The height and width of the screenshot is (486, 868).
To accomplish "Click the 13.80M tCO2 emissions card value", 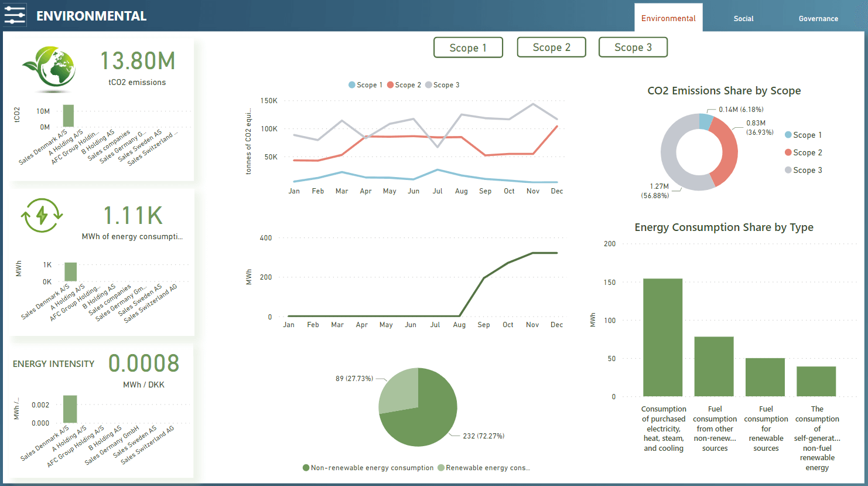I will click(137, 61).
